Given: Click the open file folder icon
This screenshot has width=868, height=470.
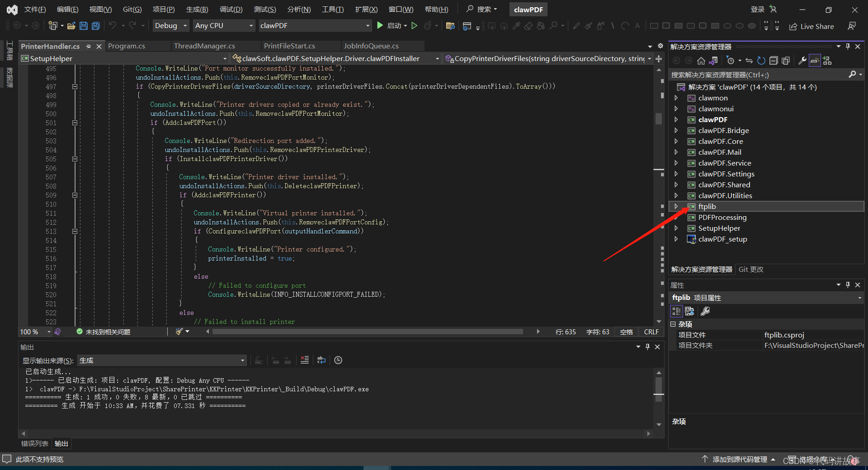Looking at the screenshot, I should pos(71,26).
